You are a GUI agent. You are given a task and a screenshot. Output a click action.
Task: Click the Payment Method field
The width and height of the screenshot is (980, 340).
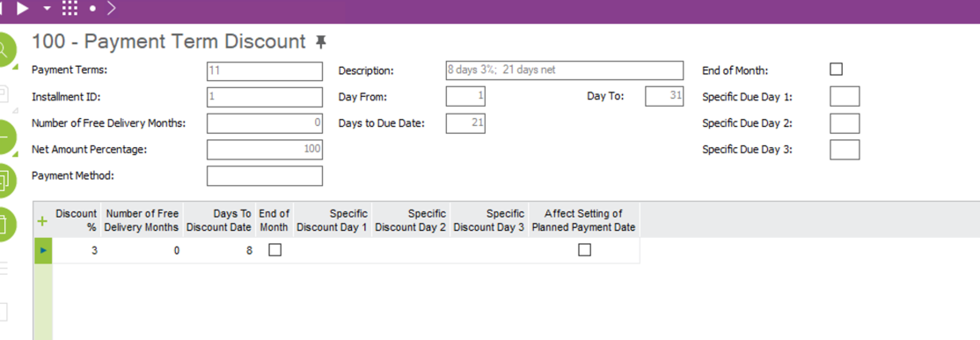click(265, 176)
